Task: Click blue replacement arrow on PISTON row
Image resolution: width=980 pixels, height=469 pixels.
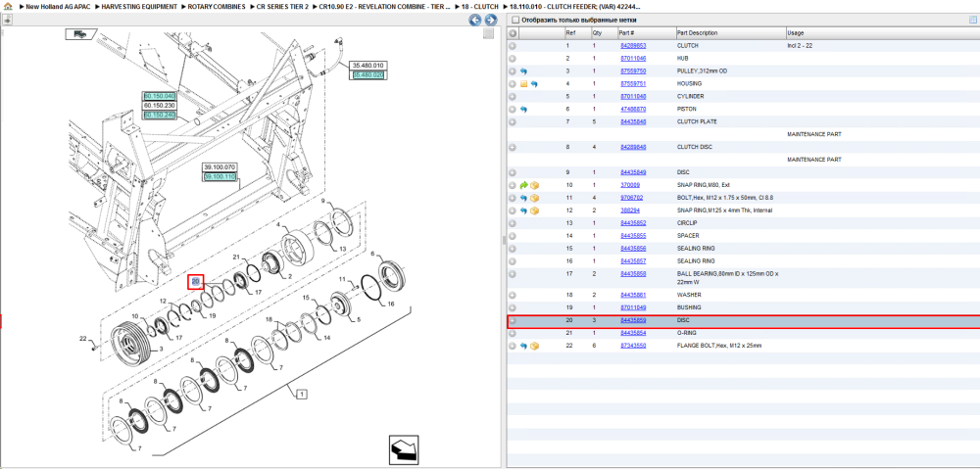Action: click(523, 110)
